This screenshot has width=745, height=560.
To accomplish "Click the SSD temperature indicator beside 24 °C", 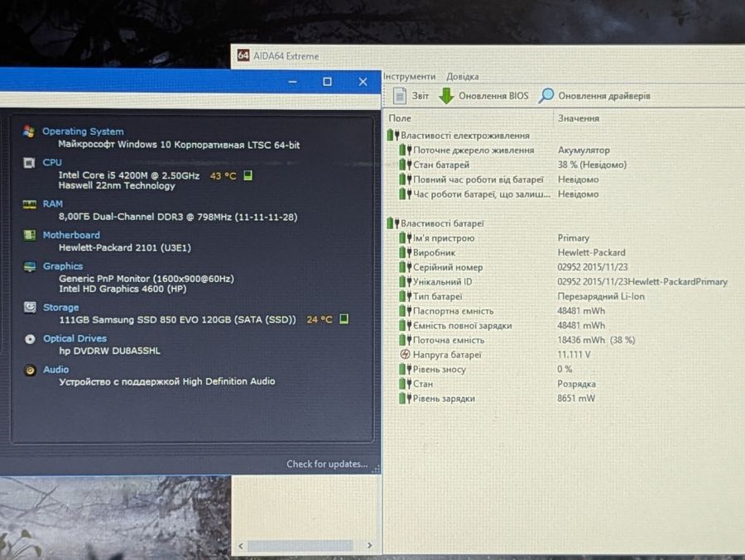I will click(344, 318).
